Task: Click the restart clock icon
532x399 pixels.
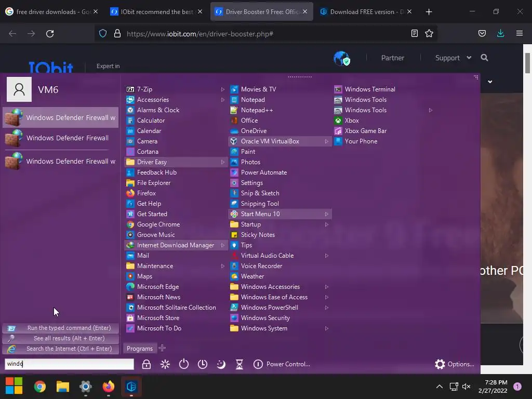Action: tap(203, 364)
